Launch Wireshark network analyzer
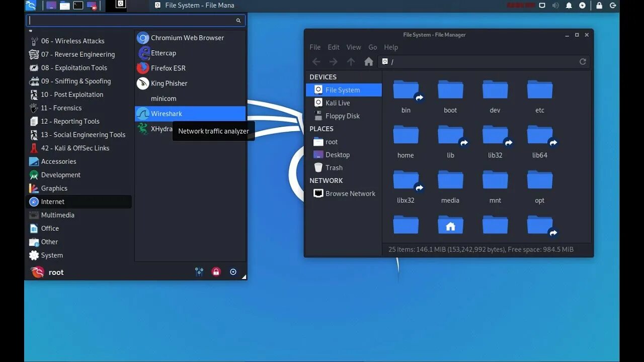 [190, 114]
